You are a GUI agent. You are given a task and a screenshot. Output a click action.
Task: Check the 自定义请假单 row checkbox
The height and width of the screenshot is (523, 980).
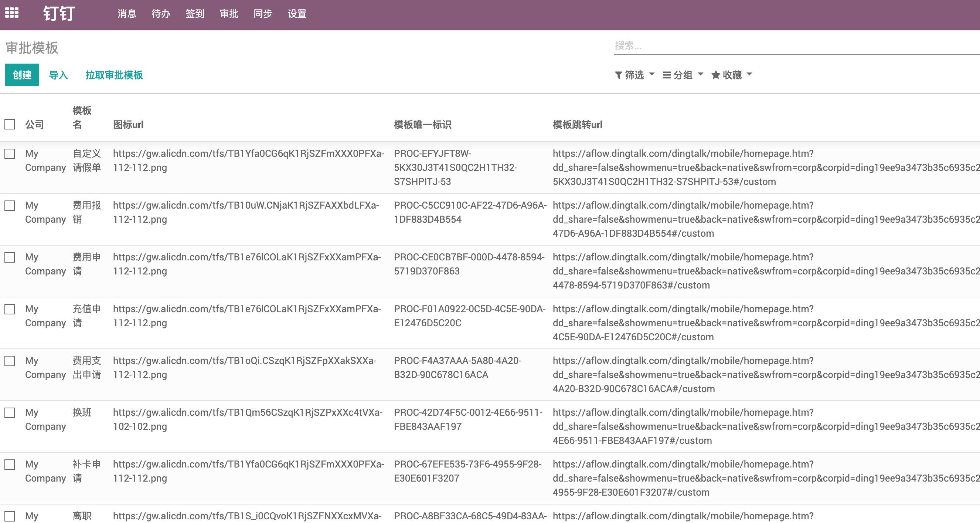coord(10,153)
